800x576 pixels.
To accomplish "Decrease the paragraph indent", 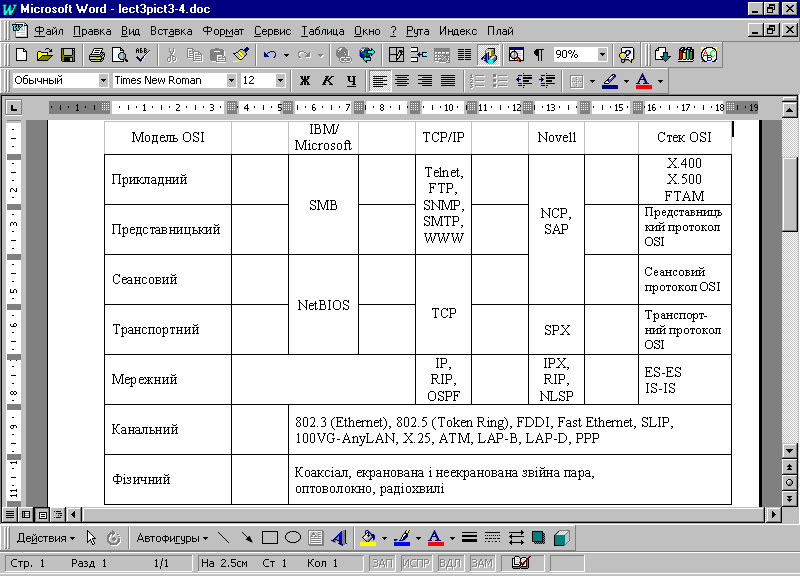I will point(523,81).
